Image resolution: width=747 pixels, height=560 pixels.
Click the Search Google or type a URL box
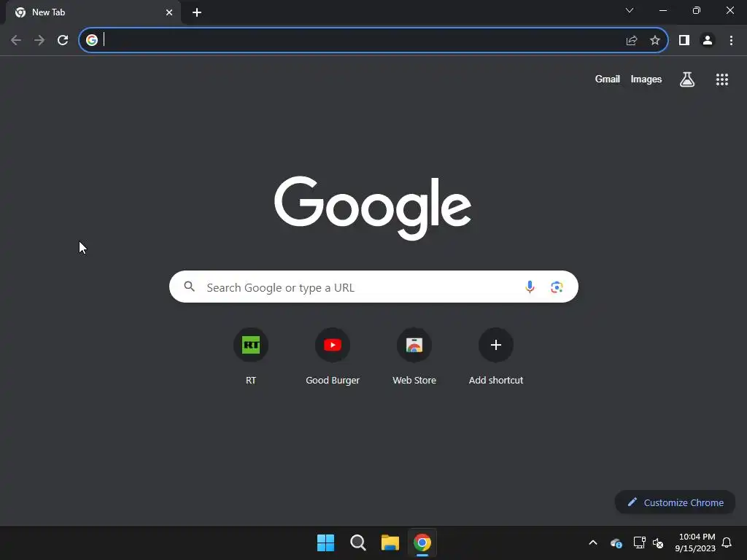point(373,287)
